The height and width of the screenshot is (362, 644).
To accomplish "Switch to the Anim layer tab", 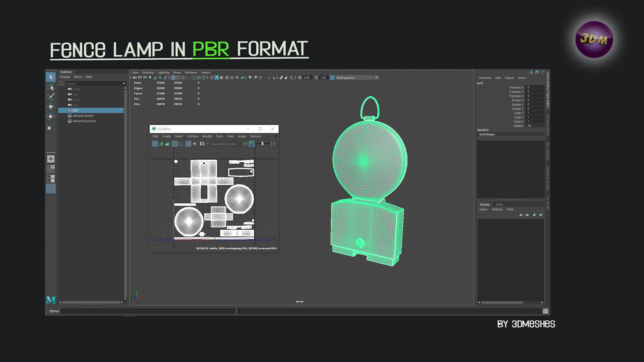I will pyautogui.click(x=499, y=204).
